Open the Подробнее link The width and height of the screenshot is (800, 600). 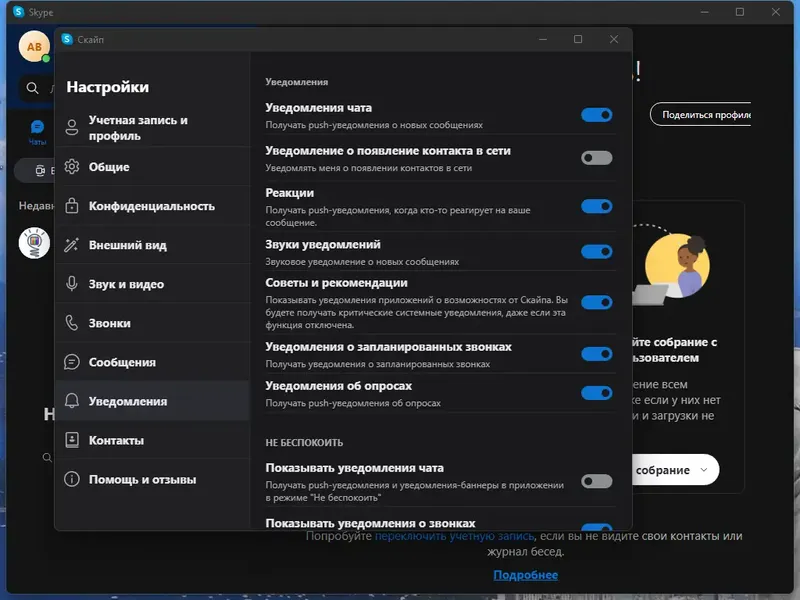(x=525, y=574)
